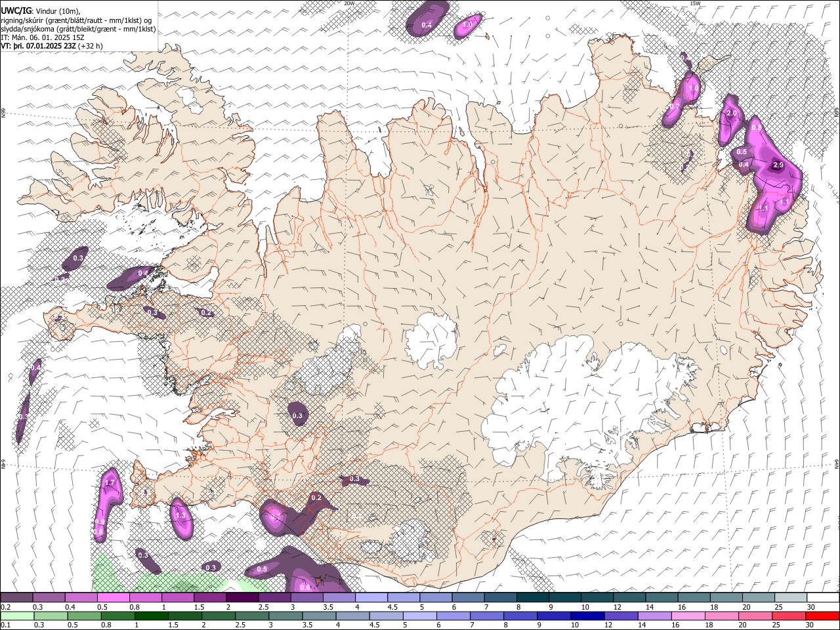Select the white 30 swatch in upper legend row

coord(822,598)
